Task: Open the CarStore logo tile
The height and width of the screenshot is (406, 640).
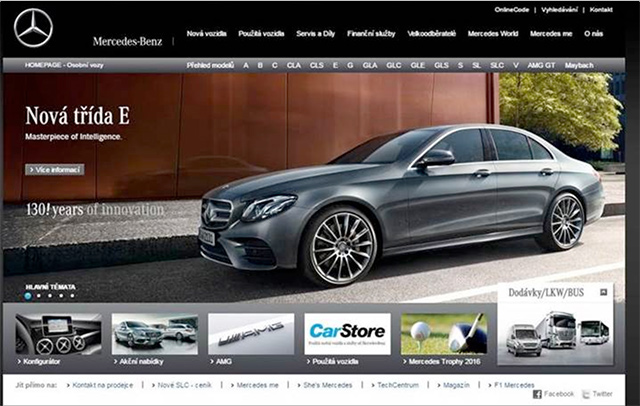Action: coord(347,334)
